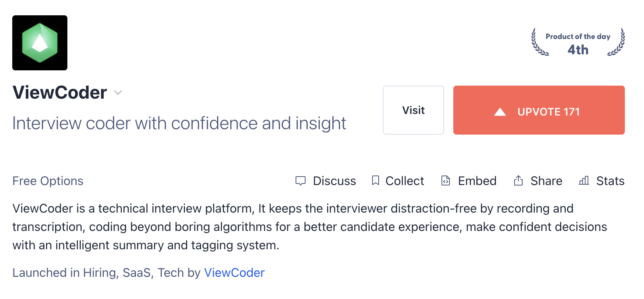Click the white upvote triangle icon
The image size is (644, 299).
coord(500,112)
